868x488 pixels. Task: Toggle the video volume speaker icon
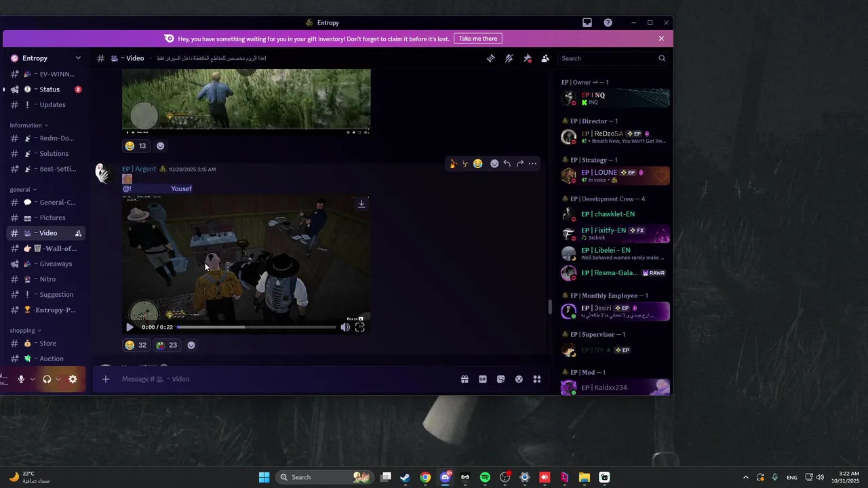pos(345,327)
